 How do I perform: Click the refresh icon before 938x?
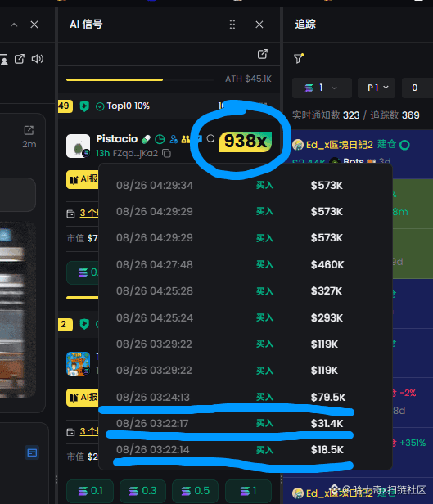pyautogui.click(x=210, y=138)
